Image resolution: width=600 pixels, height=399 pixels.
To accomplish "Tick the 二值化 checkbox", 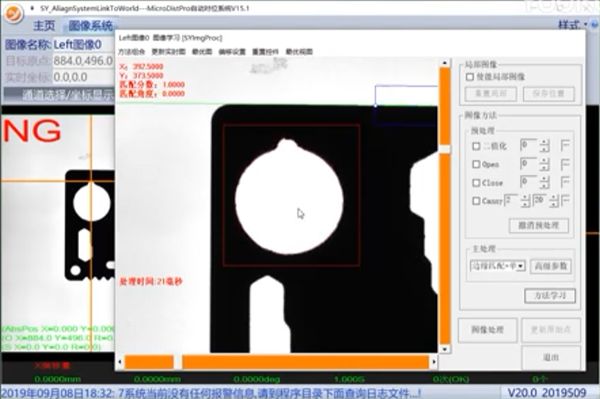I will pos(476,146).
